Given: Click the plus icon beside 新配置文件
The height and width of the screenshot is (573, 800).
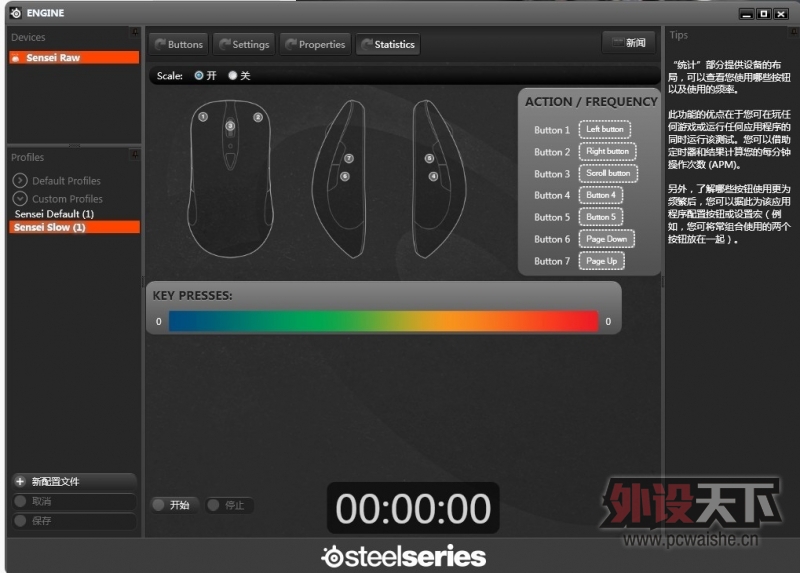Looking at the screenshot, I should click(x=20, y=481).
